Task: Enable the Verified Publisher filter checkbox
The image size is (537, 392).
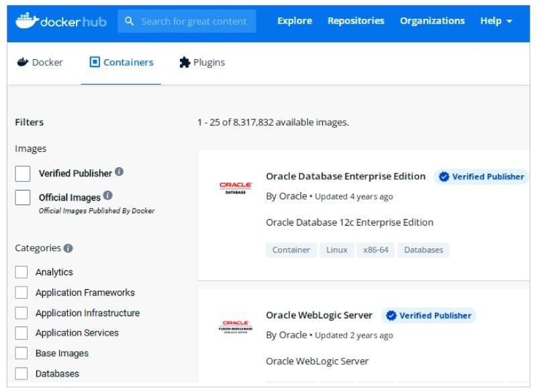Action: [23, 174]
